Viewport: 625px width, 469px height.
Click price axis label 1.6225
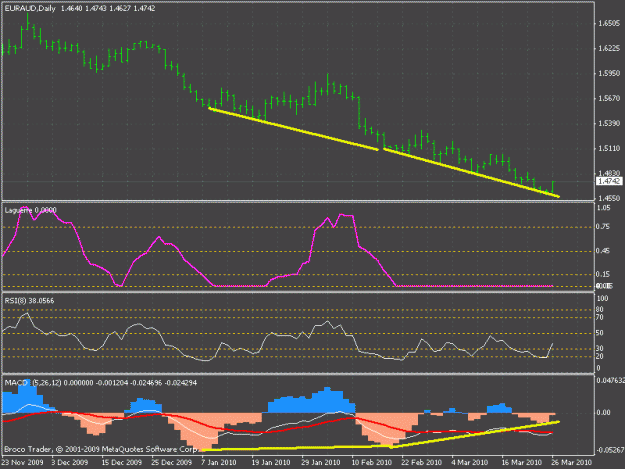609,48
